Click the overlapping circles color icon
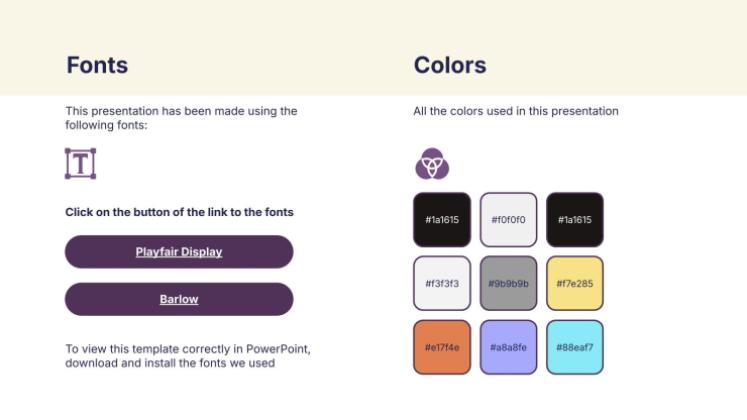Screen dimensions: 747x420 (x=432, y=163)
